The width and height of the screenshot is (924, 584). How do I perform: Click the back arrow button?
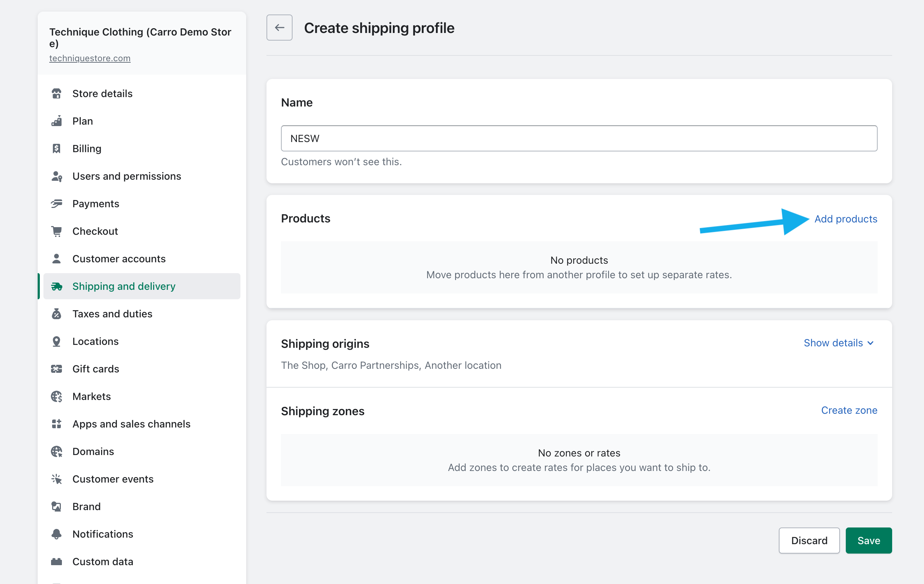click(280, 28)
